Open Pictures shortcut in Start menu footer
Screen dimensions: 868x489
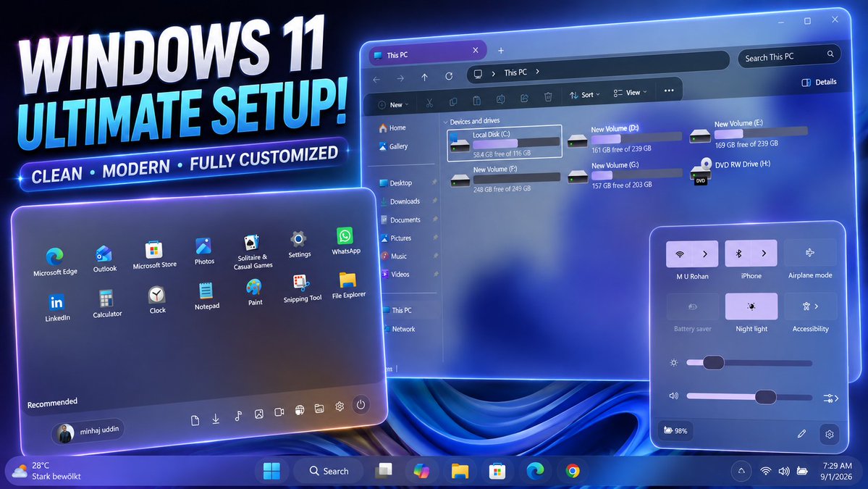pos(258,414)
